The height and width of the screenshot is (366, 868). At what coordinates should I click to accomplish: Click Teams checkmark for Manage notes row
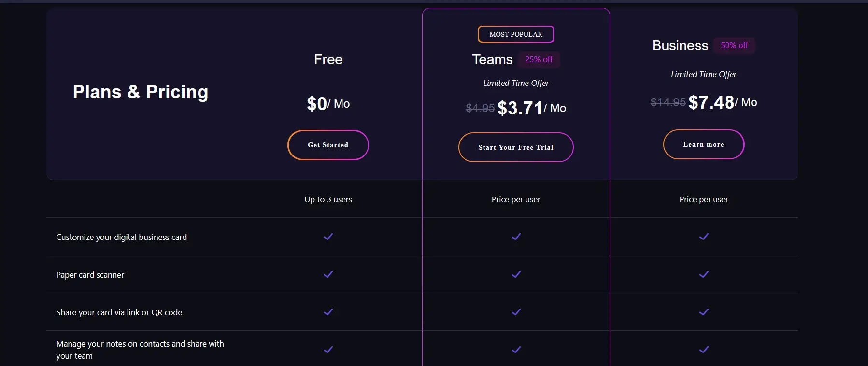[x=516, y=350]
